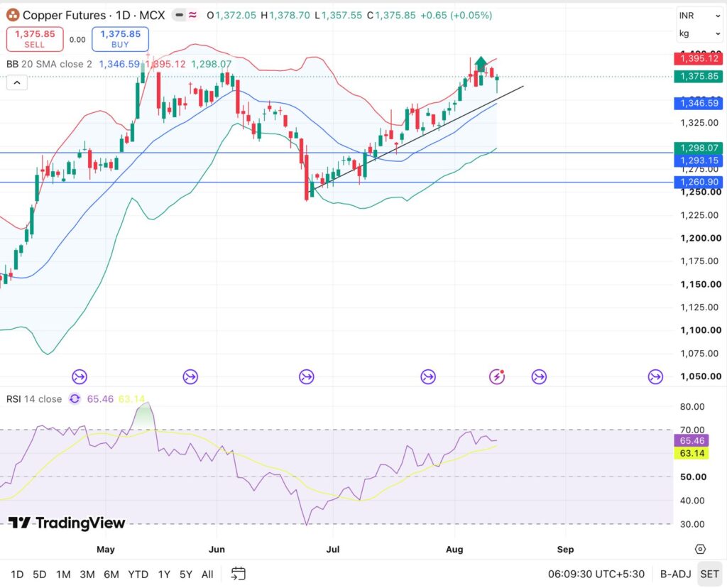Viewport: 727px width, 588px height.
Task: Select the 5D time range
Action: pos(40,575)
